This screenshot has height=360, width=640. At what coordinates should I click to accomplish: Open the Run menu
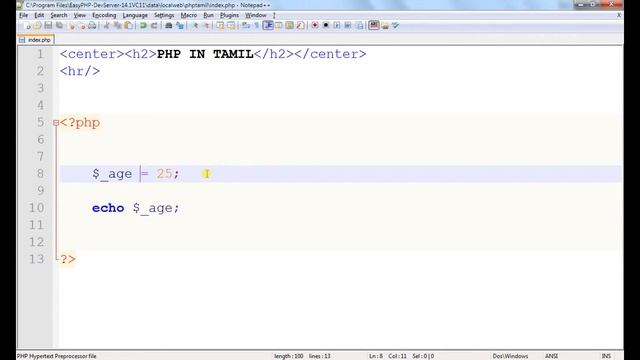209,15
